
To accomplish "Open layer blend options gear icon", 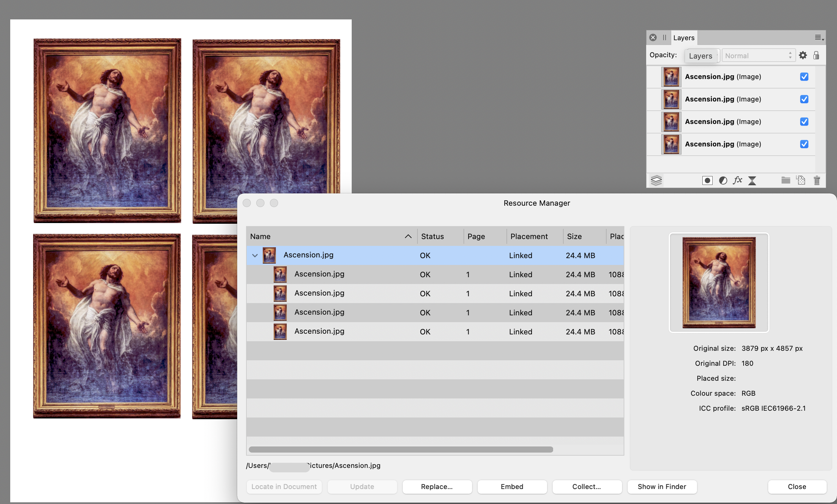I will tap(803, 55).
